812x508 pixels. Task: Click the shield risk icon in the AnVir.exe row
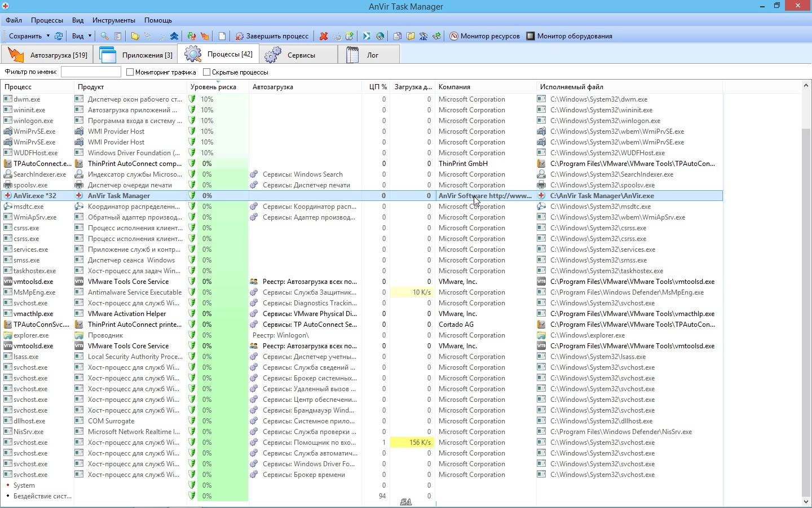[x=192, y=195]
